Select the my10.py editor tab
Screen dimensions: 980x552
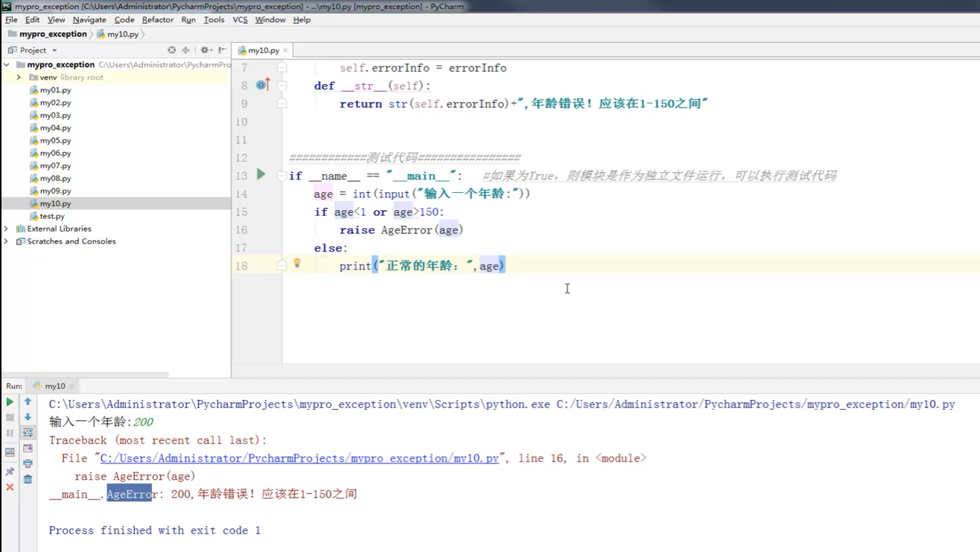pos(264,50)
